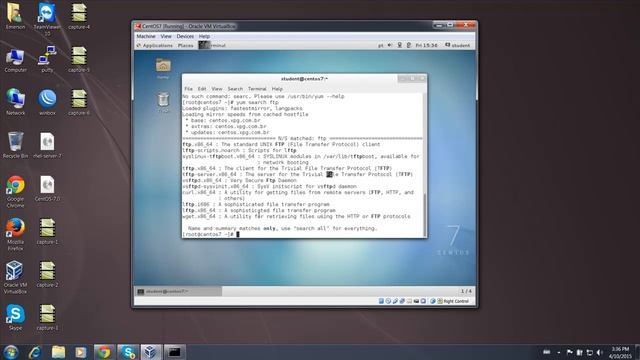
Task: Open the Recycle Bin on Windows desktop
Action: click(15, 145)
